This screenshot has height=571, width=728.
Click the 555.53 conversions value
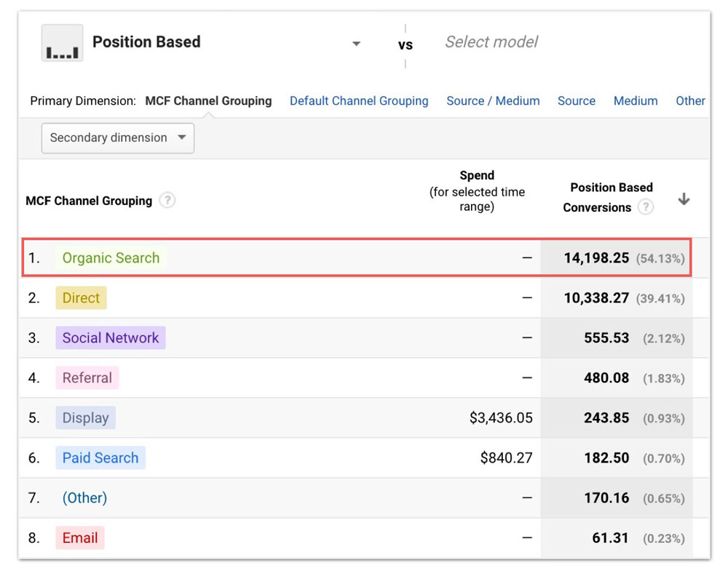point(606,338)
